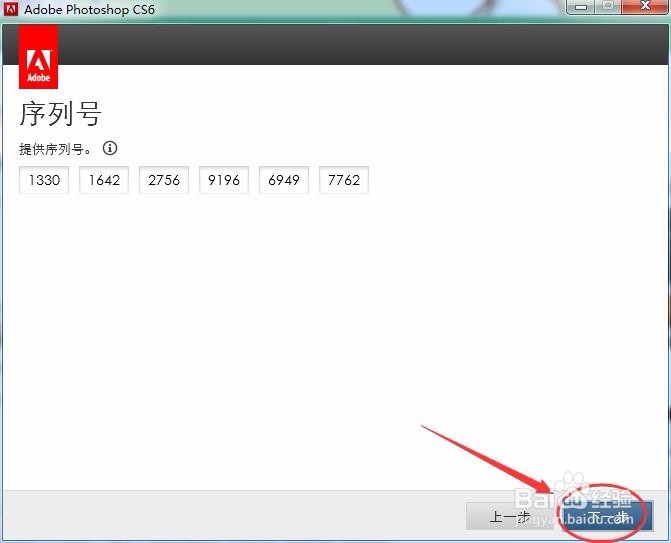671x543 pixels.
Task: Go back with the 上一步 button
Action: (x=509, y=516)
